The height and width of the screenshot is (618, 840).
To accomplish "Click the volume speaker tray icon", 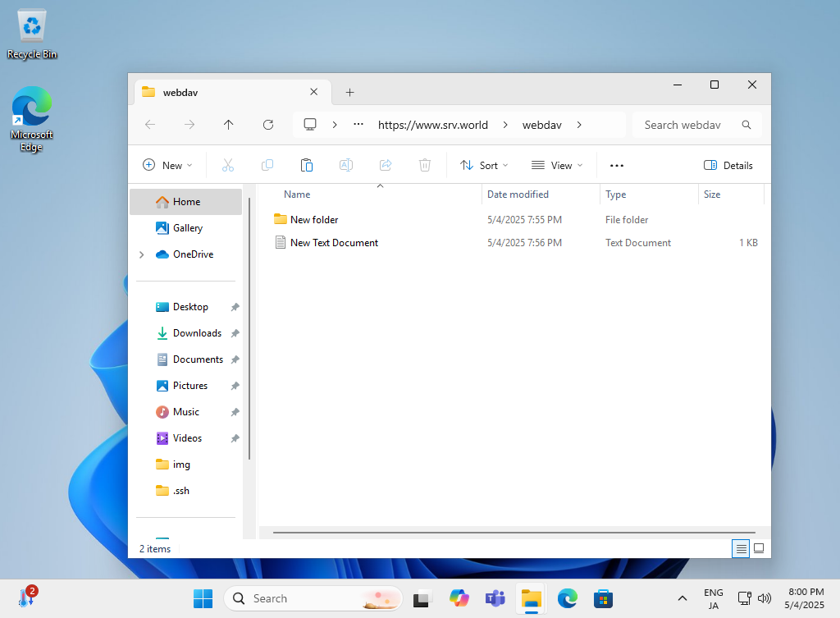I will click(765, 598).
